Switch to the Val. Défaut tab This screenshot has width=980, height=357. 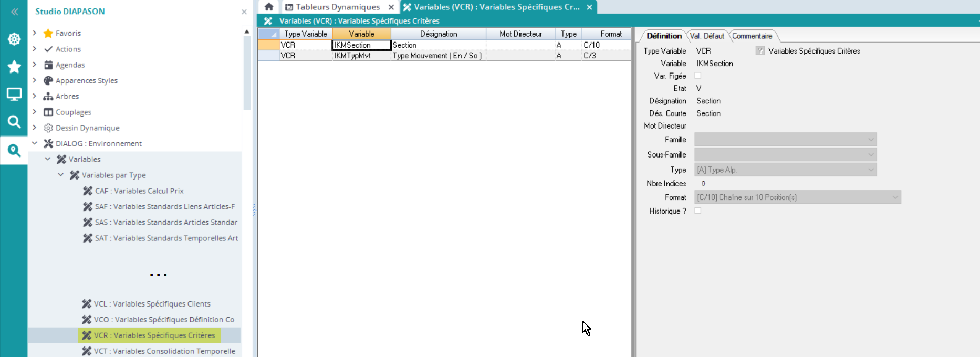tap(706, 36)
